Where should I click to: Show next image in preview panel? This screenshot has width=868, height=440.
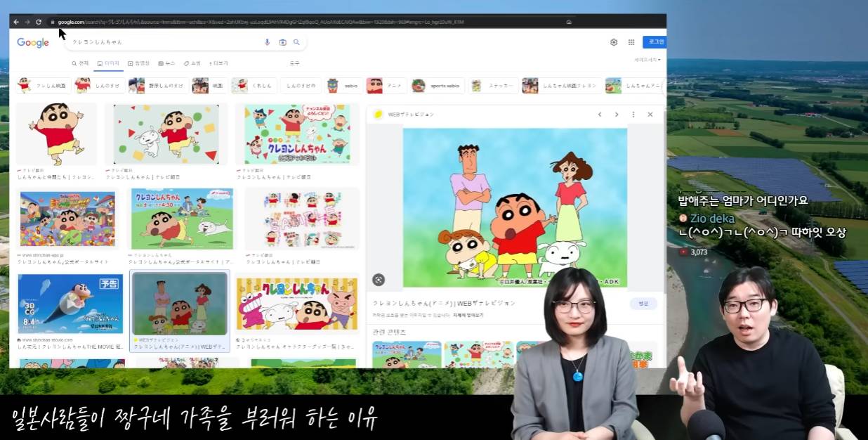617,115
